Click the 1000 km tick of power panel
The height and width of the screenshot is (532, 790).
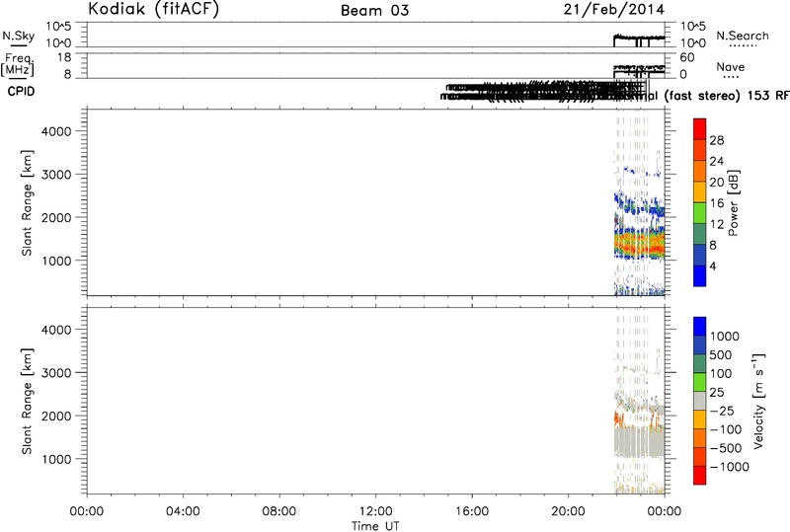(55, 261)
